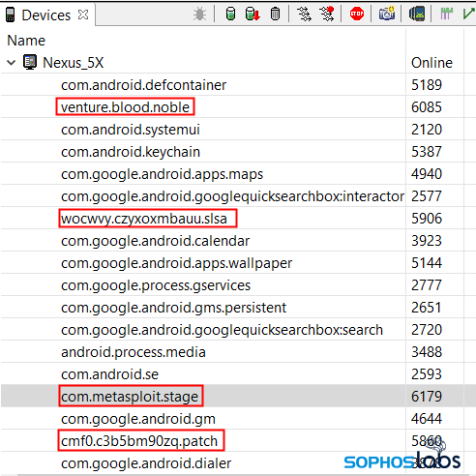This screenshot has height=476, width=476.
Task: Click the Update Threads icon
Action: 304,15
